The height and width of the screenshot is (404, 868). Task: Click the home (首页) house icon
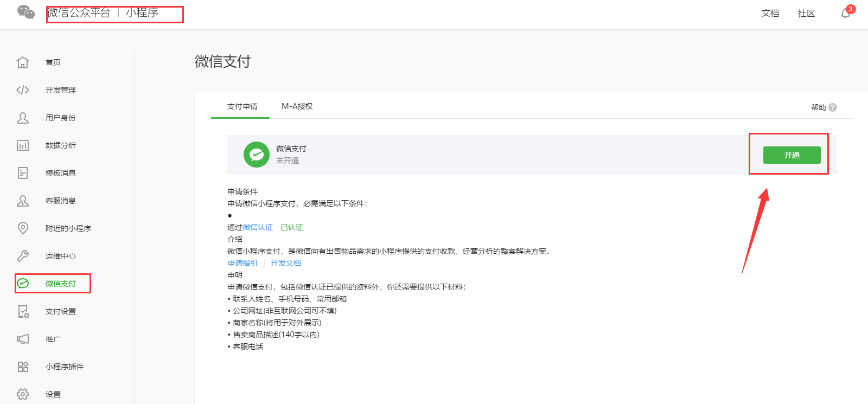pyautogui.click(x=23, y=62)
